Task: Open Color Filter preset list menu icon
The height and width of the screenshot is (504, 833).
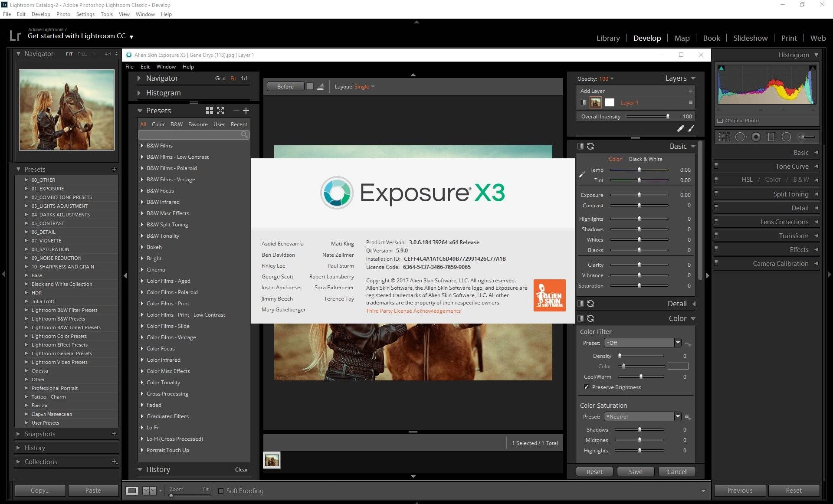Action: [x=688, y=343]
